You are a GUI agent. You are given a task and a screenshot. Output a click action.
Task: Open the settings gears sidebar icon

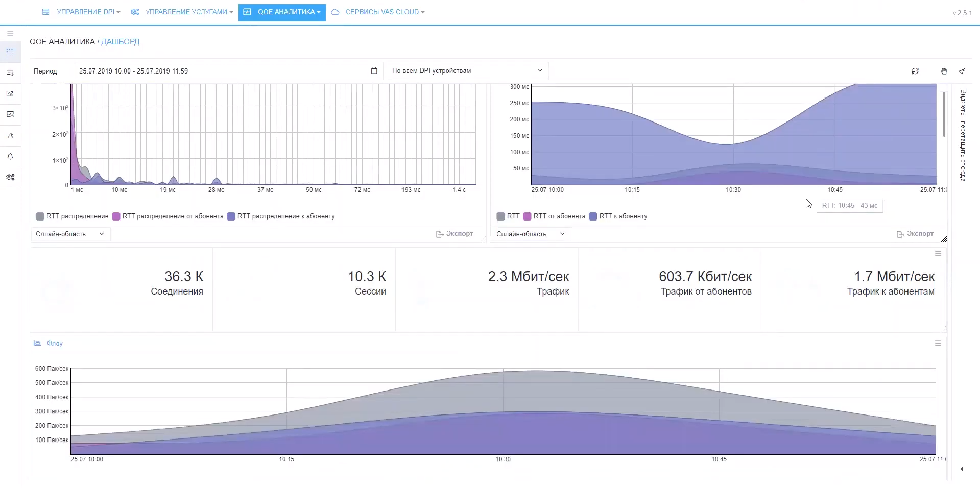[10, 177]
